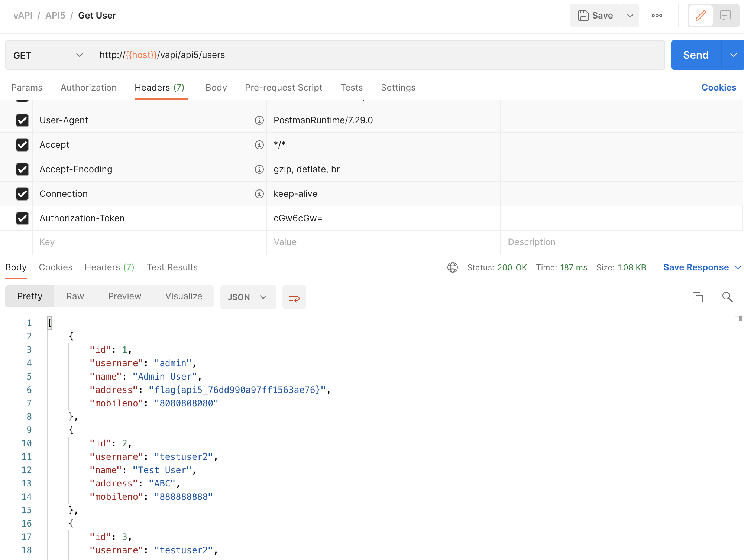Open the GET method dropdown
Screen dimensions: 744x560
[x=48, y=55]
